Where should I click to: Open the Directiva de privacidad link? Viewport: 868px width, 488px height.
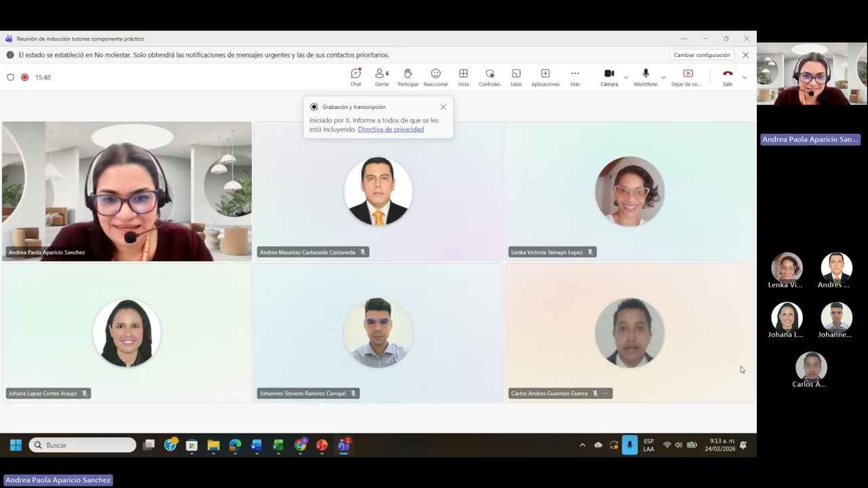[391, 129]
